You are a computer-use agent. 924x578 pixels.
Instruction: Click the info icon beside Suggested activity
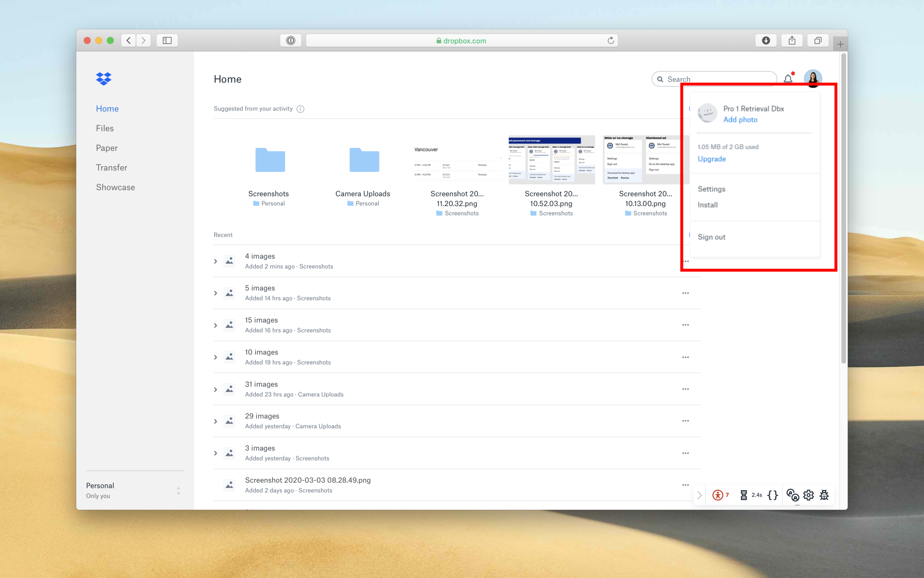[300, 109]
